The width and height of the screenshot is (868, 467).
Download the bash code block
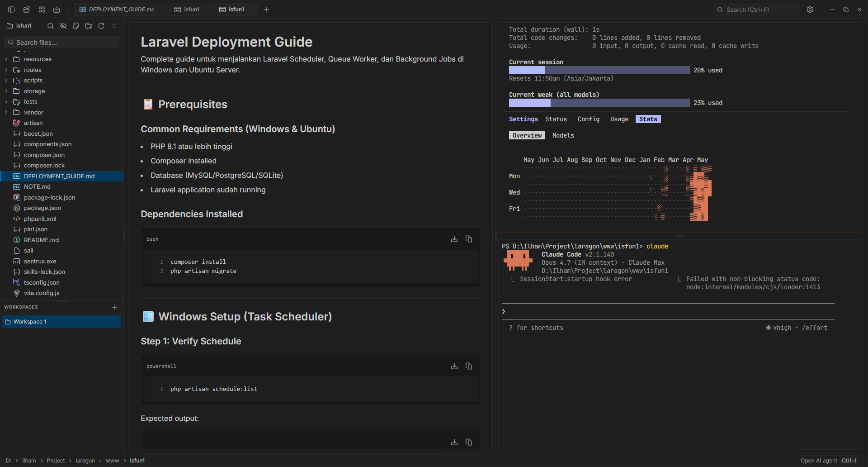point(454,239)
